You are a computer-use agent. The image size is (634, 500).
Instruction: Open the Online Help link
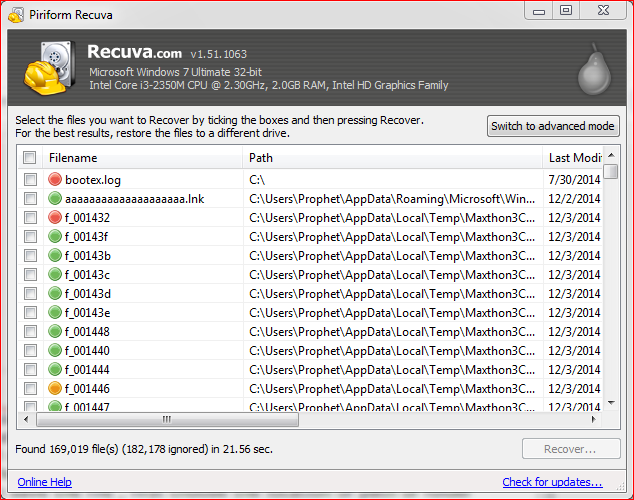(x=44, y=482)
